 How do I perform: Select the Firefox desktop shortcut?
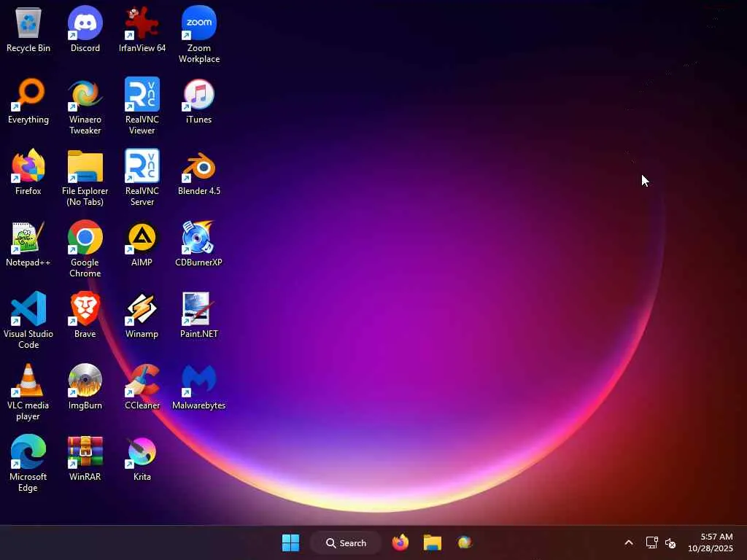click(28, 172)
